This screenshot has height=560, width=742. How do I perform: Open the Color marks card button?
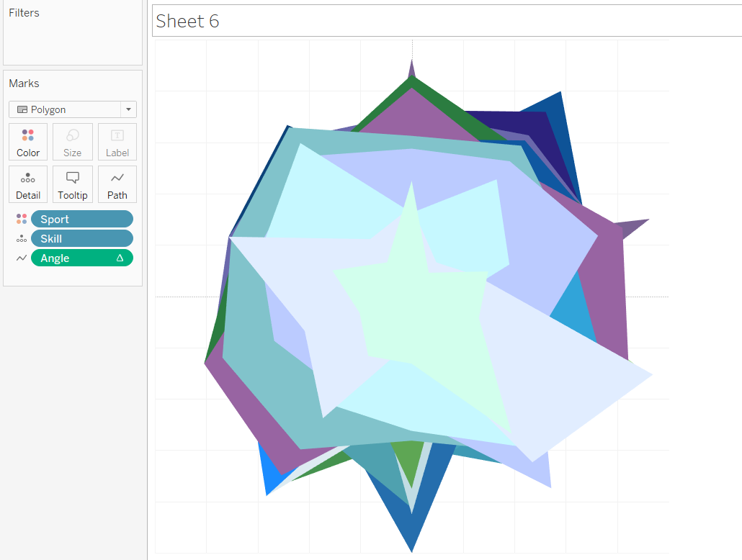pos(28,142)
